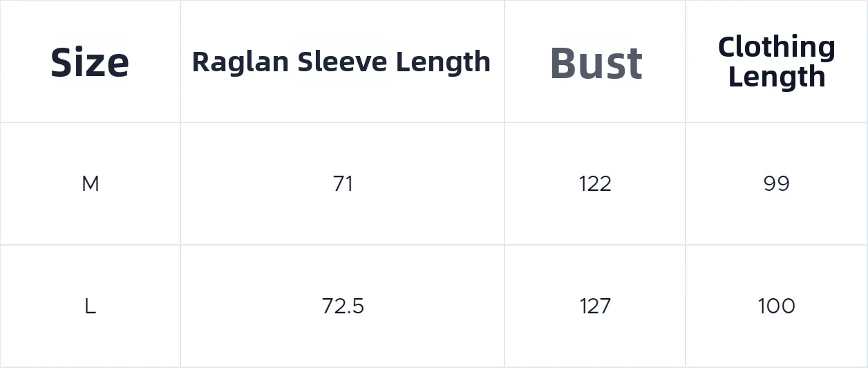This screenshot has height=368, width=868.
Task: Click the 71 sleeve length value
Action: [343, 184]
